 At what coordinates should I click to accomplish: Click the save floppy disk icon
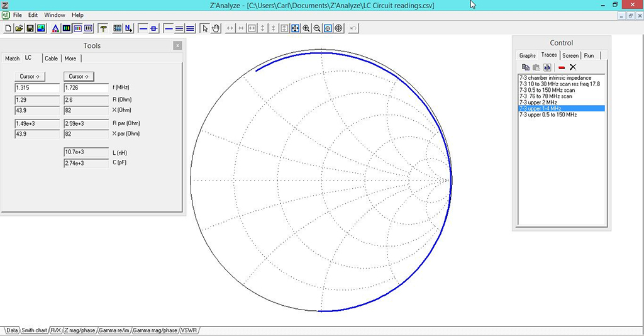[30, 28]
